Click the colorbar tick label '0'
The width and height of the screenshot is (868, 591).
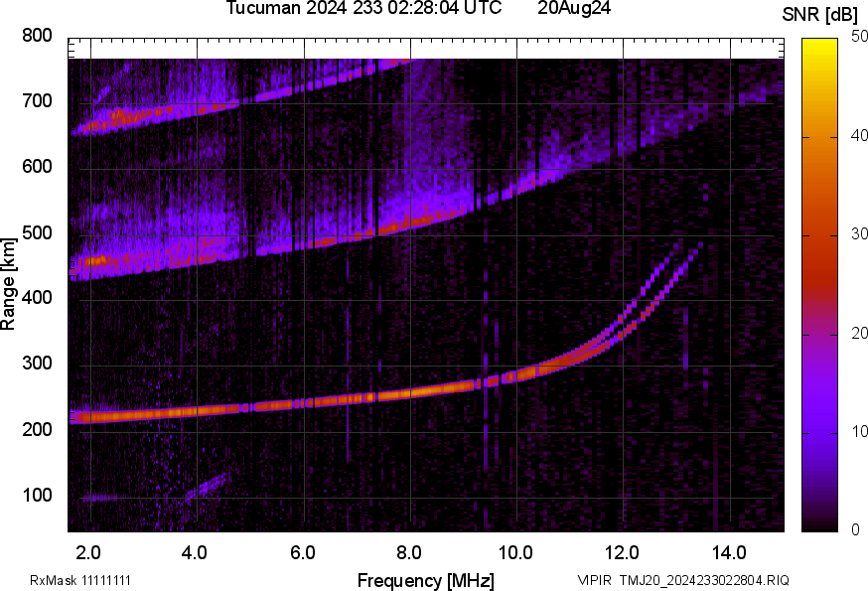pyautogui.click(x=855, y=530)
